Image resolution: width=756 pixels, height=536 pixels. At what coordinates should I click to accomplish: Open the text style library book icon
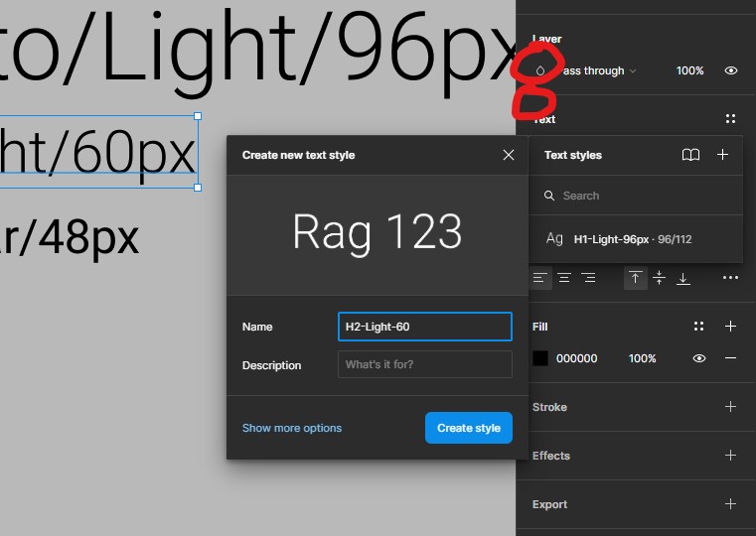click(690, 155)
